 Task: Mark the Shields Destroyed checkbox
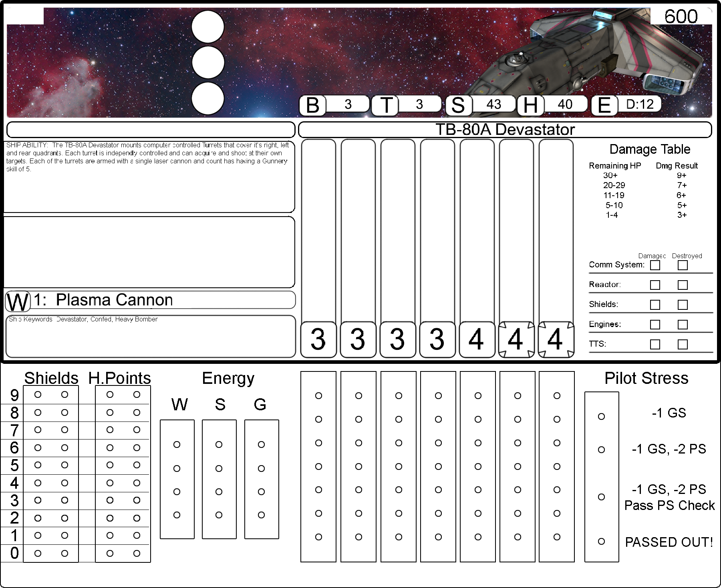point(683,305)
